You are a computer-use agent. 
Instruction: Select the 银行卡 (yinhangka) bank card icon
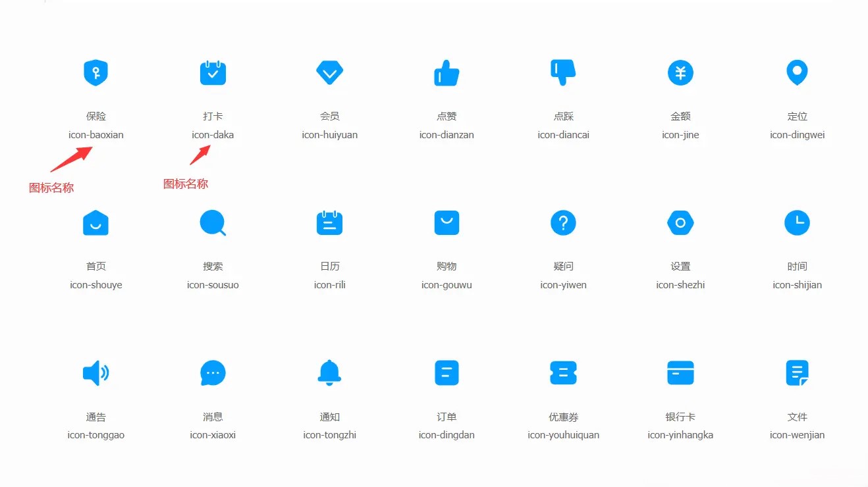coord(680,372)
